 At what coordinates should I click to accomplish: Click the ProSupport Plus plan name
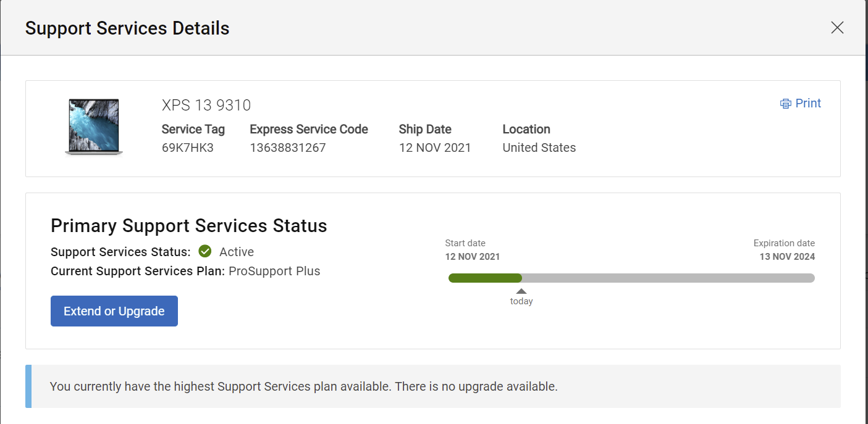pos(275,271)
